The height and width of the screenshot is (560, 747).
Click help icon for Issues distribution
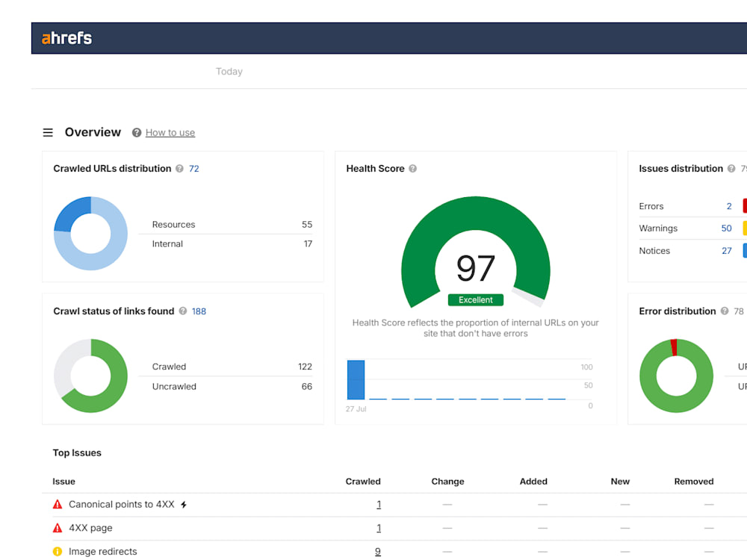tap(731, 169)
